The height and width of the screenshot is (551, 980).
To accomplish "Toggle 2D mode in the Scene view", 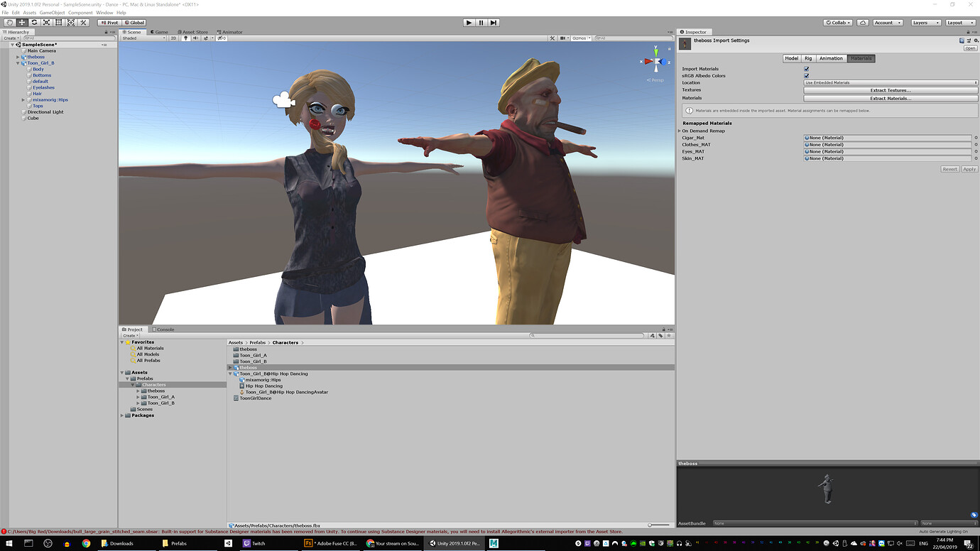I will click(173, 39).
